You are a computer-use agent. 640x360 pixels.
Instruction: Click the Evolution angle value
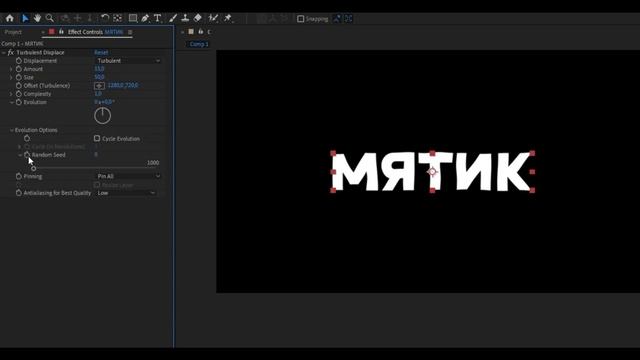(x=104, y=102)
